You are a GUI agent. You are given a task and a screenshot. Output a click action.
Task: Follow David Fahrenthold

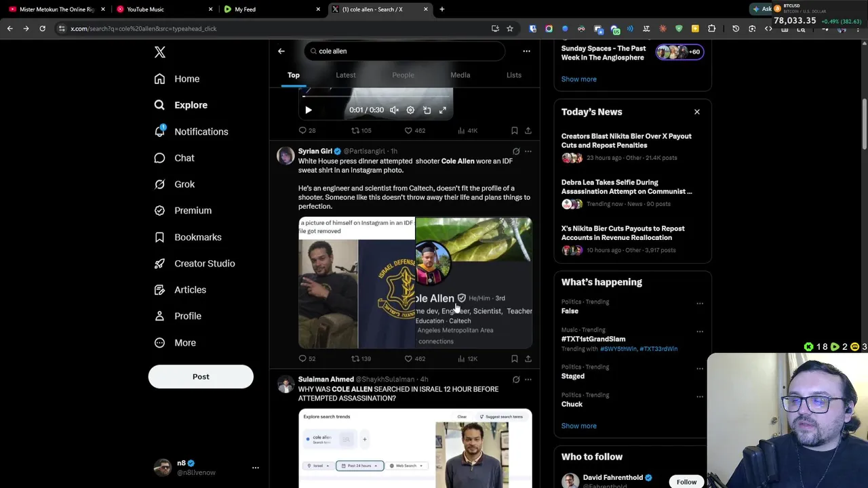click(686, 482)
